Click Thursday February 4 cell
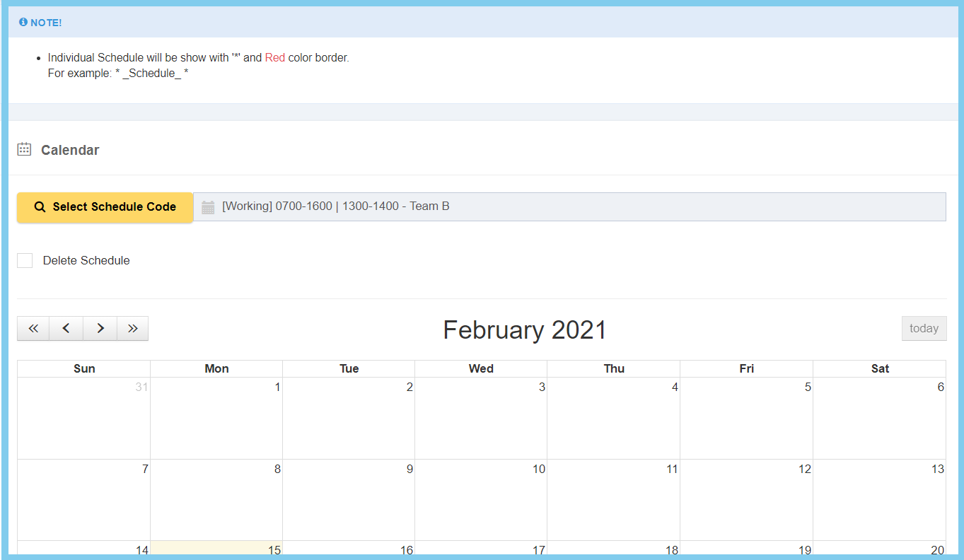This screenshot has height=560, width=964. click(613, 418)
